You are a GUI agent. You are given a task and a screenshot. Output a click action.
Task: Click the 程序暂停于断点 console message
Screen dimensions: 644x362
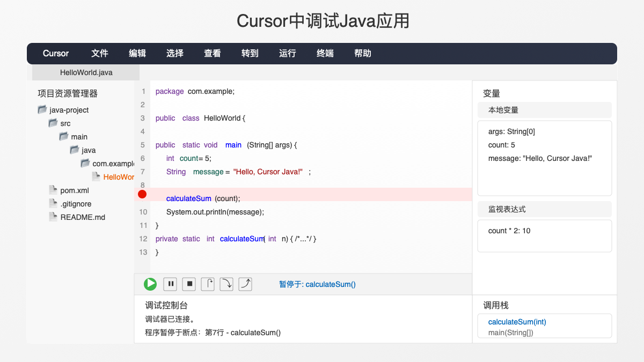pos(213,333)
